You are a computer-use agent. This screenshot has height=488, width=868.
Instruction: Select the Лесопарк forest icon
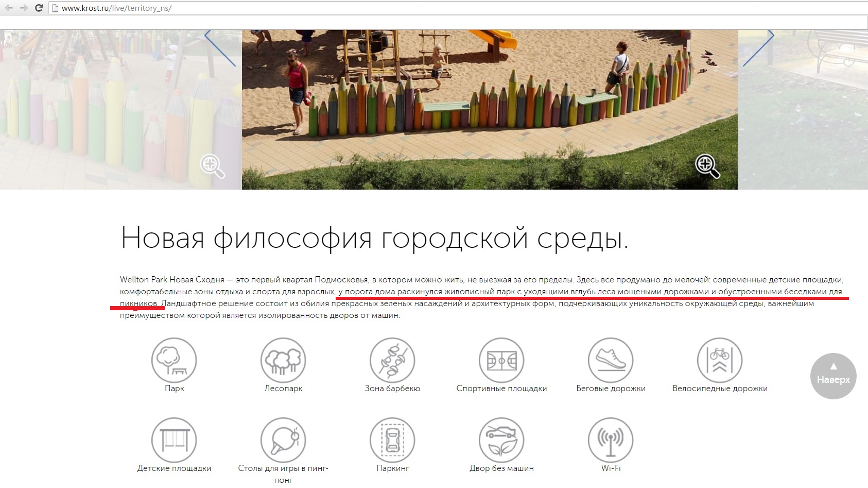[x=283, y=360]
